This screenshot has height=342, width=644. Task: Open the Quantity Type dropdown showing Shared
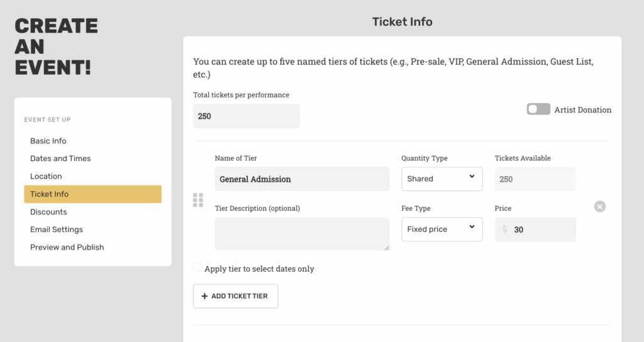442,179
